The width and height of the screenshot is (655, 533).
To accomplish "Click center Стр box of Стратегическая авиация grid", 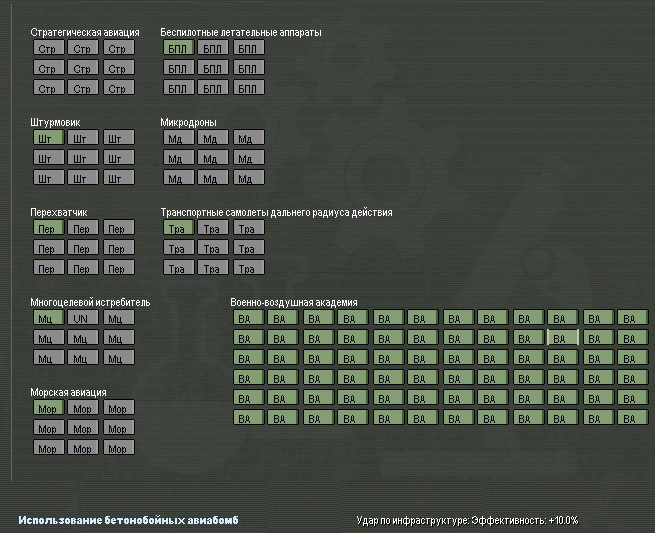I will (x=83, y=68).
